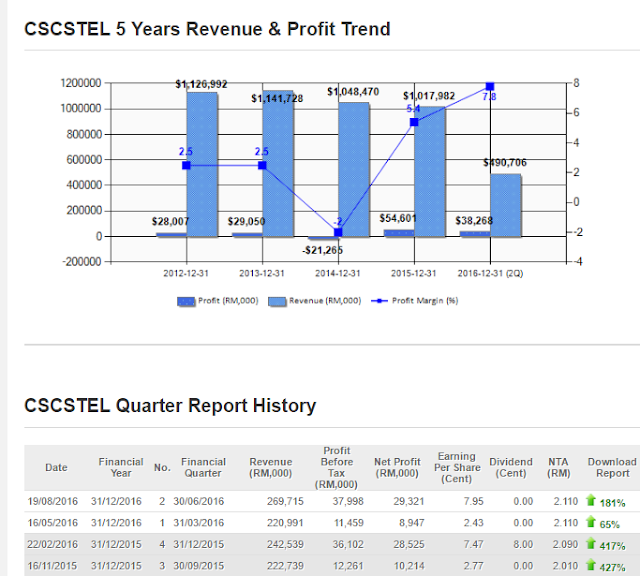
Task: Click the net profit value 10,214
Action: pyautogui.click(x=409, y=566)
